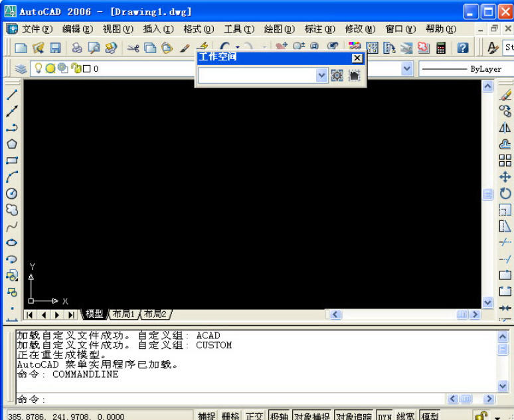Select the Polygon tool

pos(12,144)
